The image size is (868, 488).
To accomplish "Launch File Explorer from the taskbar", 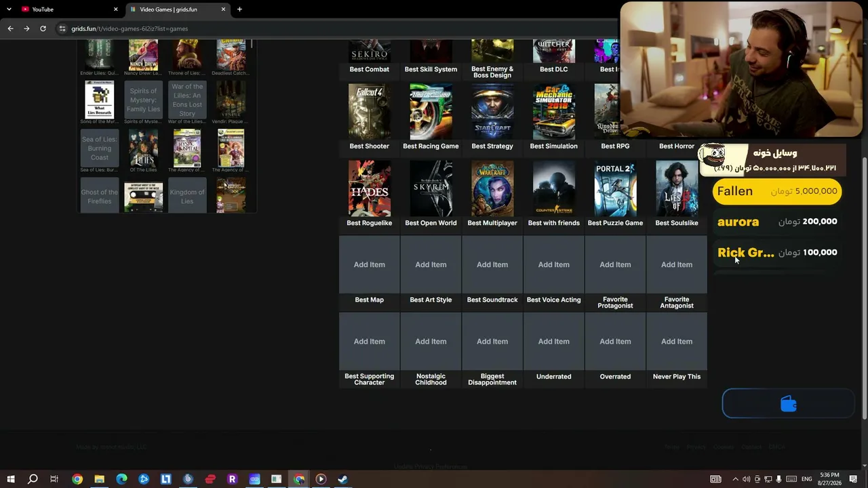I will 99,479.
